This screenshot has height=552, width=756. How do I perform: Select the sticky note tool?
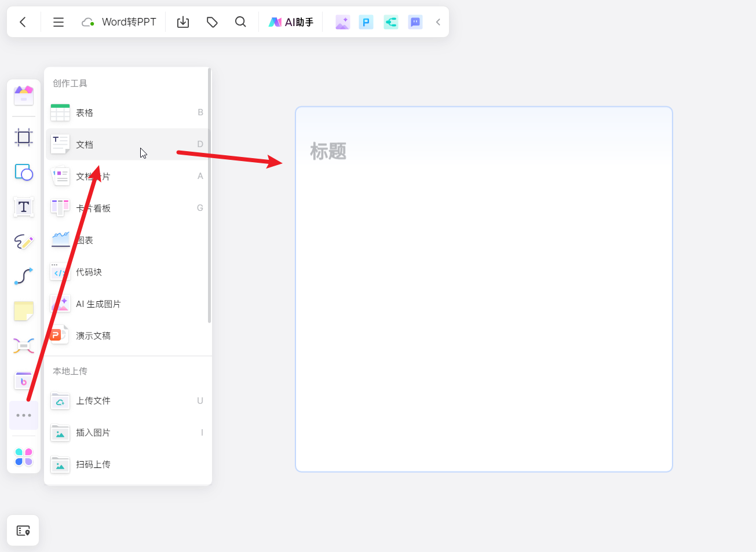click(x=24, y=311)
